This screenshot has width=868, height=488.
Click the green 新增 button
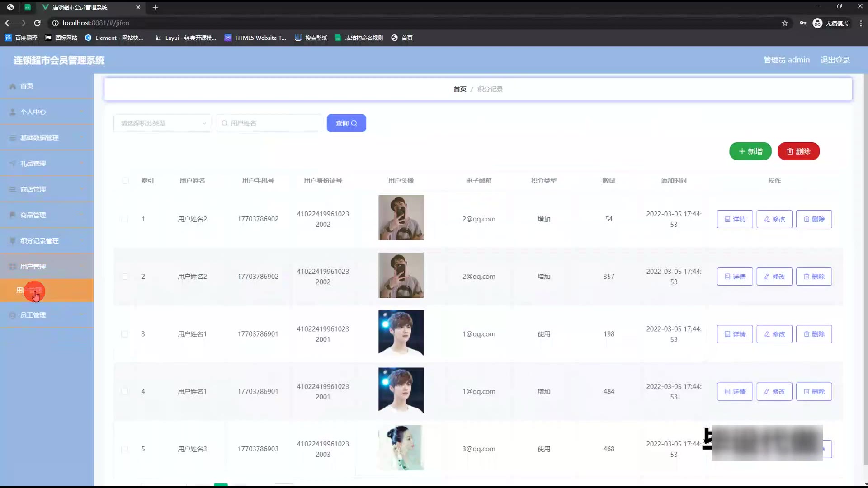point(750,151)
